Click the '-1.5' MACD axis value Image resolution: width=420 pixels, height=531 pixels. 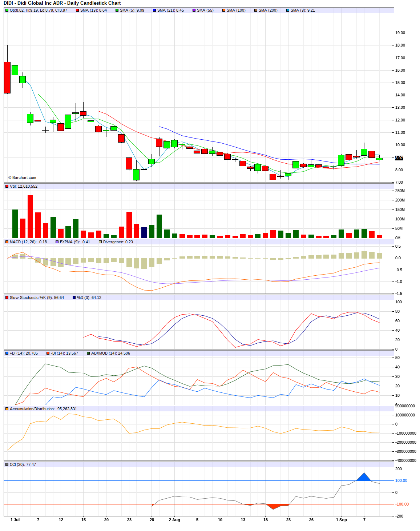point(399,294)
